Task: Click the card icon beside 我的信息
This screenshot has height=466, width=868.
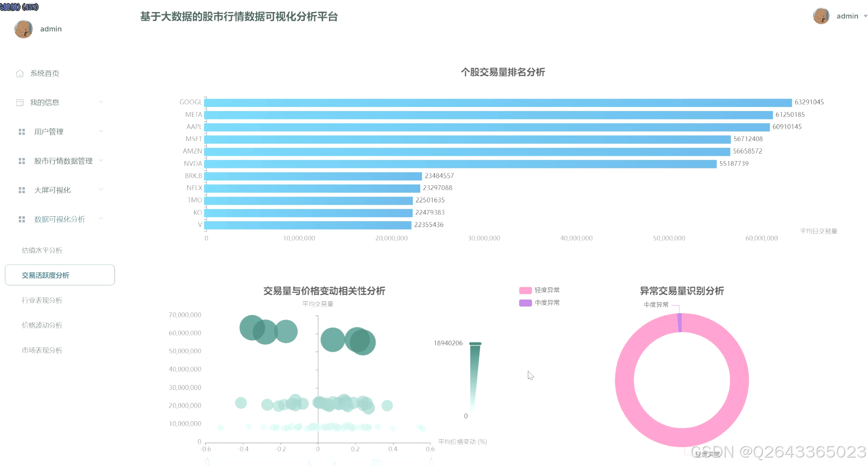Action: [20, 103]
